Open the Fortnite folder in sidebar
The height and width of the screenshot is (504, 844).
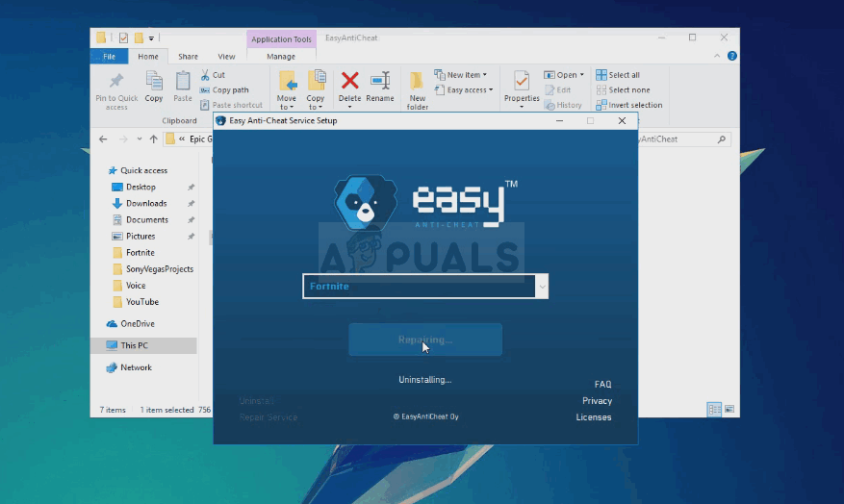pos(134,253)
